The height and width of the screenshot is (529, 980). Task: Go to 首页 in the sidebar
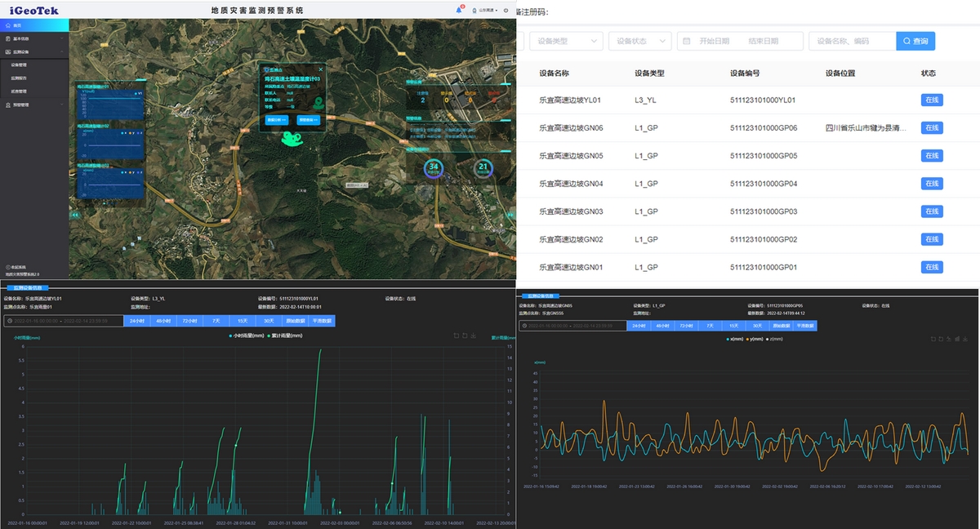(34, 25)
